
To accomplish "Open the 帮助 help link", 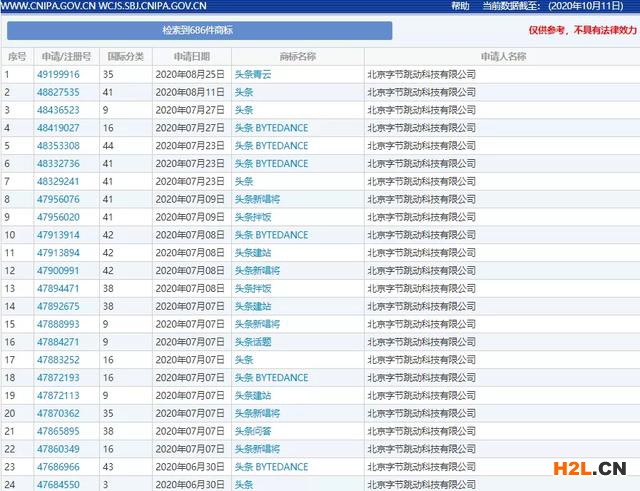I will 460,6.
